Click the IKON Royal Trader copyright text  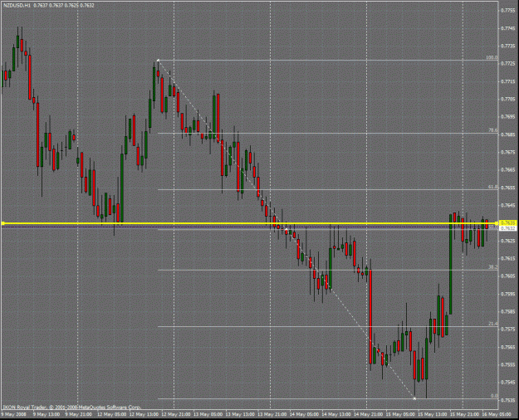point(71,408)
